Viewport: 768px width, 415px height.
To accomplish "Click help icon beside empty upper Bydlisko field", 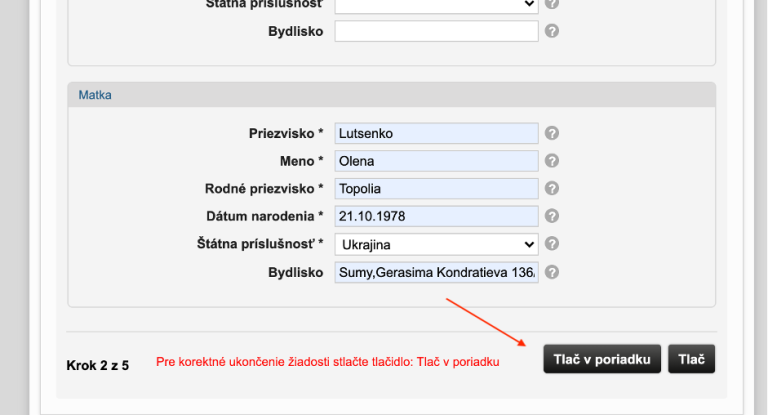I will [x=552, y=31].
